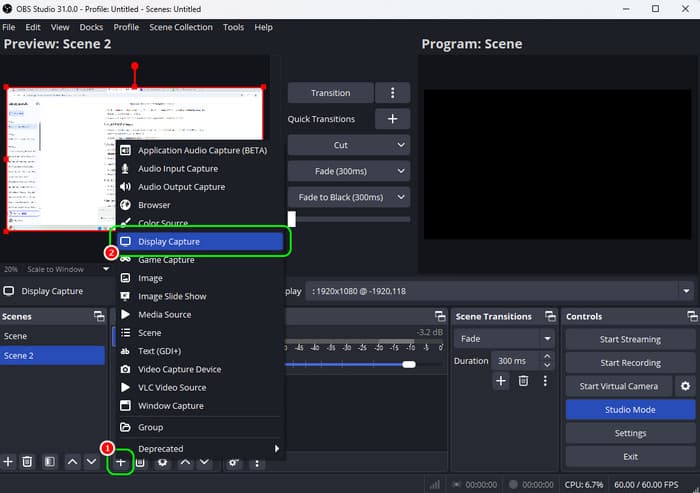Add a quick transition with plus
The width and height of the screenshot is (700, 493).
point(392,119)
